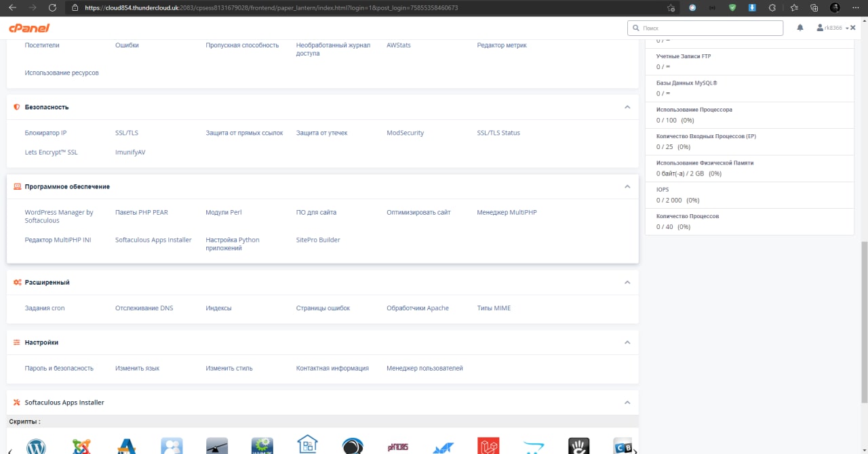Click the padlock icon in the address bar
Image resolution: width=868 pixels, height=454 pixels.
[76, 8]
